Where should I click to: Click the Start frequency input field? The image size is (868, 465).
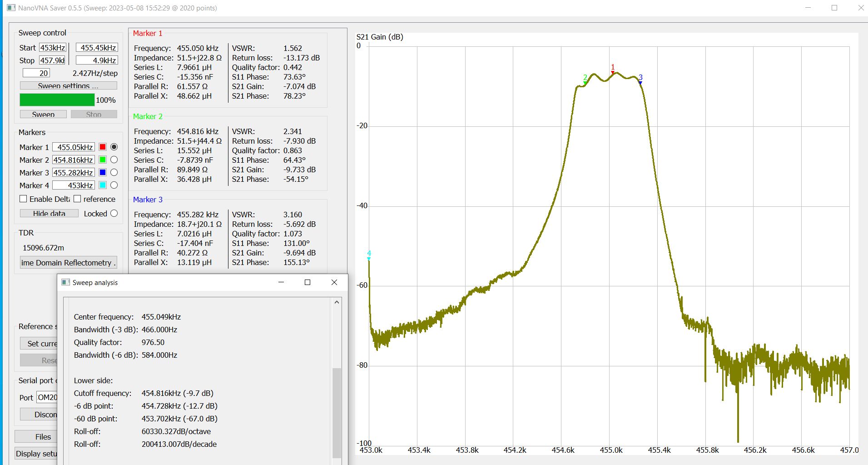(x=53, y=48)
